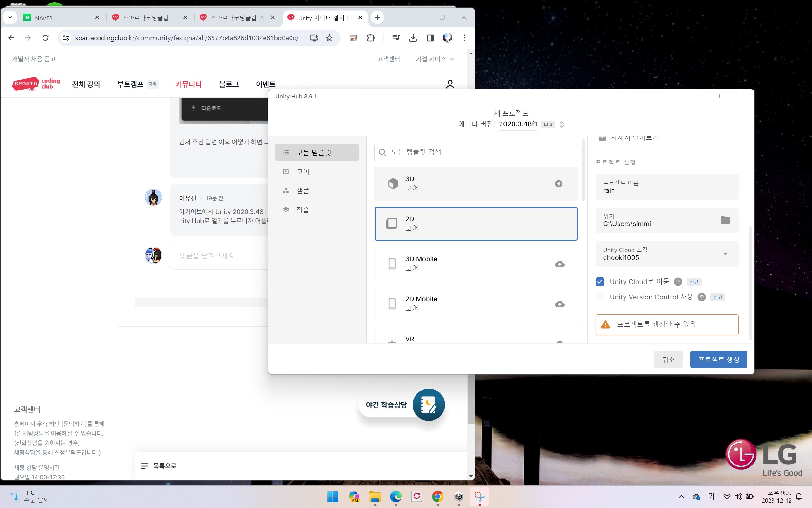This screenshot has width=812, height=508.
Task: Show hidden system tray icons
Action: point(681,497)
